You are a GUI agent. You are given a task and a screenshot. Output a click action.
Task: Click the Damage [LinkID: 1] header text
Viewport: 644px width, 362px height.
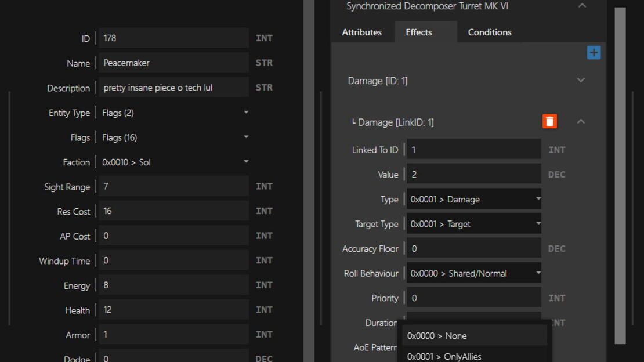[x=396, y=122]
